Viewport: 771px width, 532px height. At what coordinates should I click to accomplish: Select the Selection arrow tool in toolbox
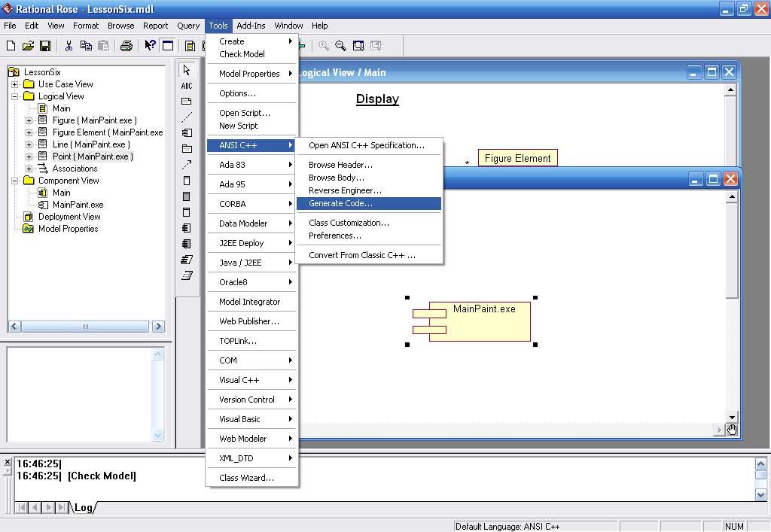click(x=187, y=70)
